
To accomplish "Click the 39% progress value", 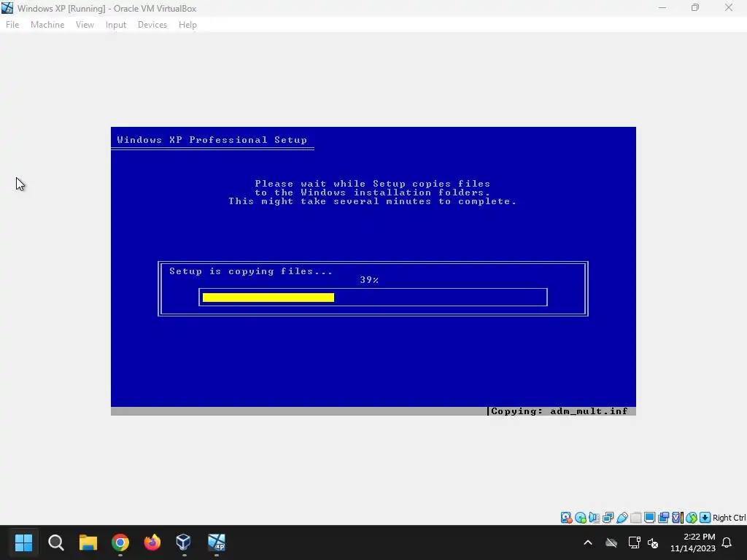I will (369, 280).
